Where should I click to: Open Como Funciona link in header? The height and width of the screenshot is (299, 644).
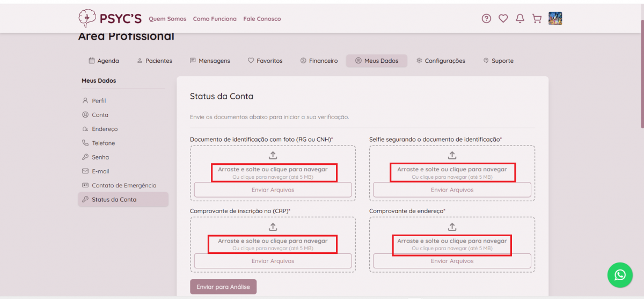(x=215, y=19)
